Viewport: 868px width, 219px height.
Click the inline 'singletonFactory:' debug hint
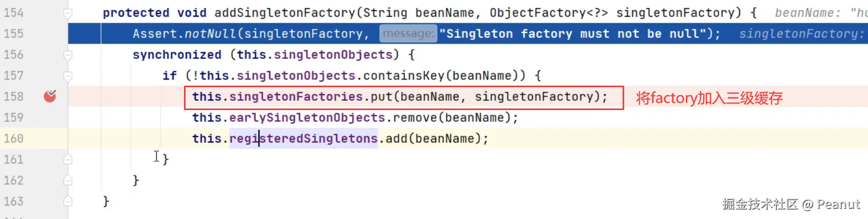coord(802,34)
